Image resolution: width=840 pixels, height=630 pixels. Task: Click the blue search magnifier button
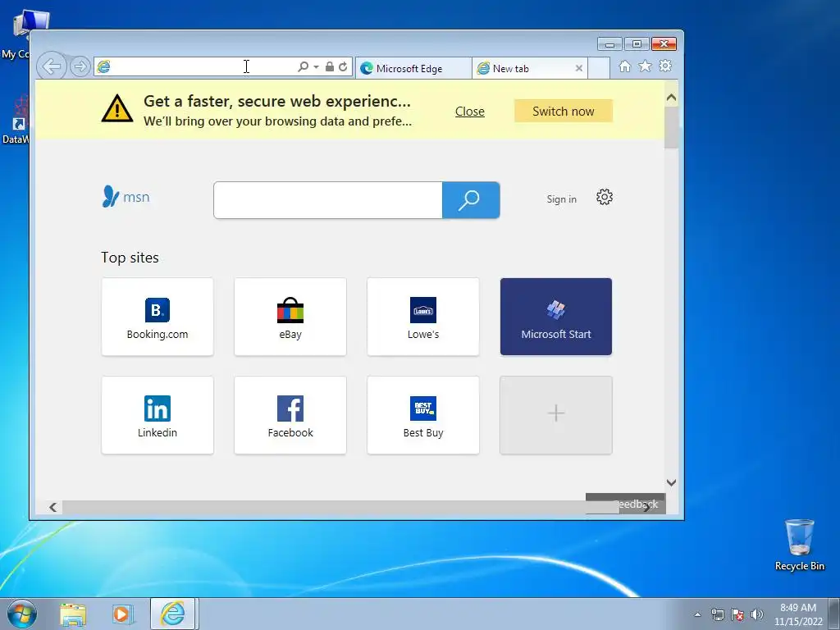coord(471,200)
